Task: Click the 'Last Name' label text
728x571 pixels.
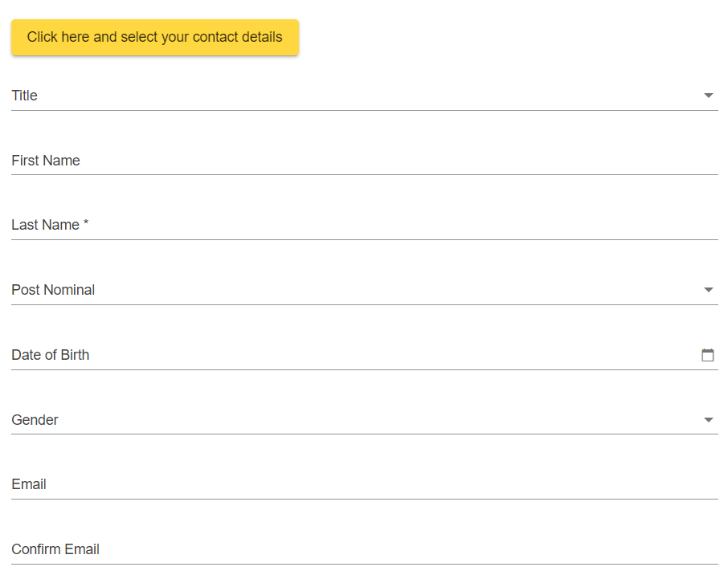Action: point(45,225)
